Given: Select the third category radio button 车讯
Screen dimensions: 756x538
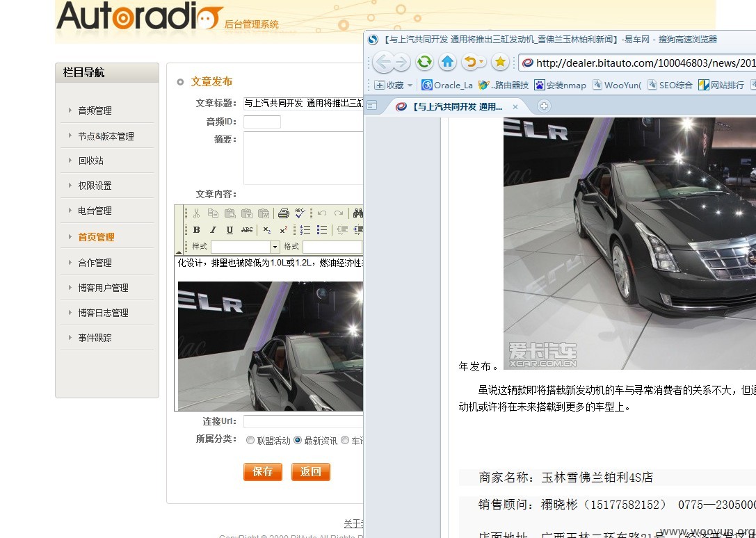Looking at the screenshot, I should 345,440.
